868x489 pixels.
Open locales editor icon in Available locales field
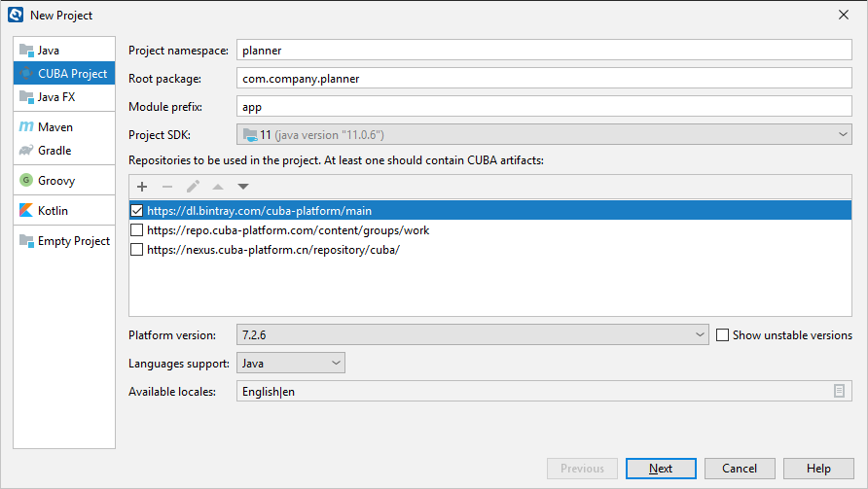[839, 391]
